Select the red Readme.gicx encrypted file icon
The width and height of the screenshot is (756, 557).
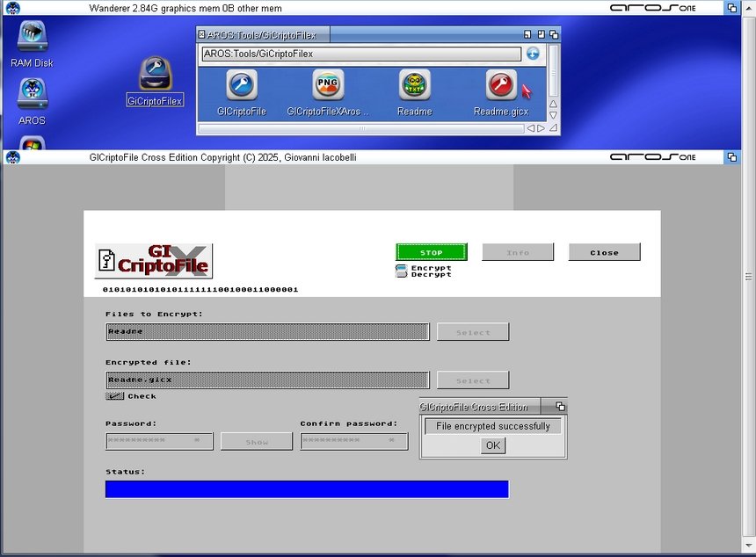[501, 92]
